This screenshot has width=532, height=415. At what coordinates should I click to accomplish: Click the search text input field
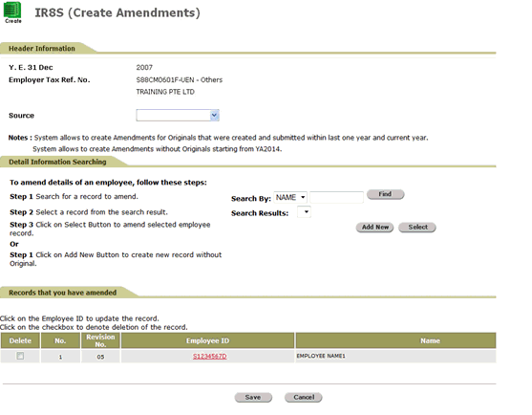click(x=336, y=197)
